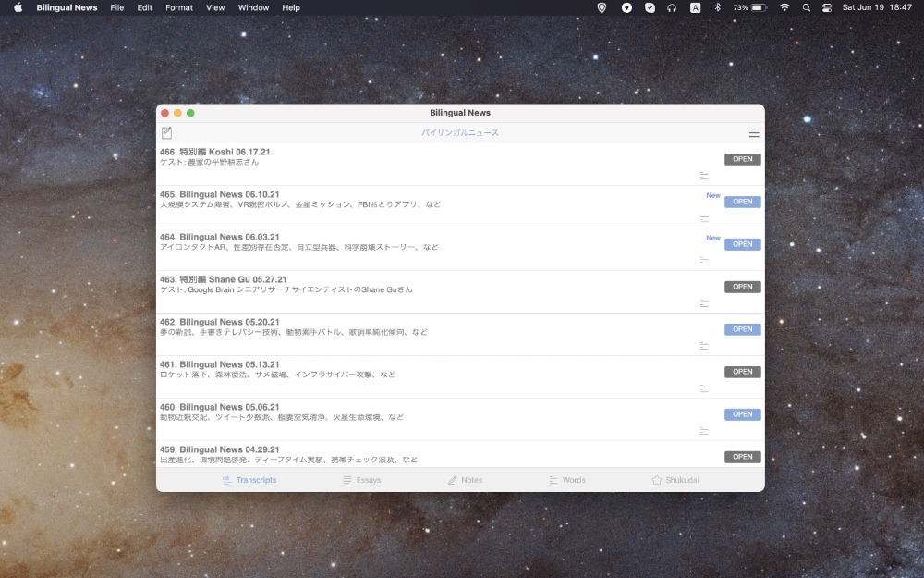Select title 459. Bilingual News 04.29.21

click(x=219, y=449)
